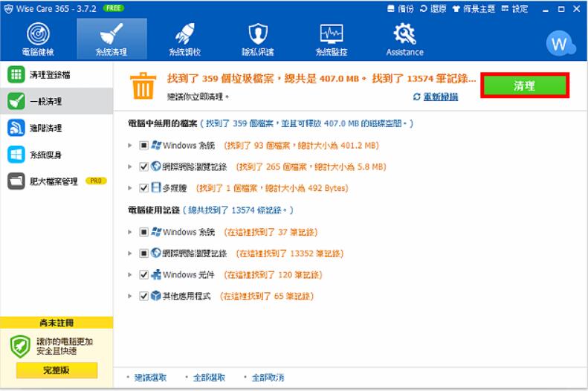Image resolution: width=588 pixels, height=391 pixels.
Task: Click the green 清理 clean button
Action: pos(525,85)
